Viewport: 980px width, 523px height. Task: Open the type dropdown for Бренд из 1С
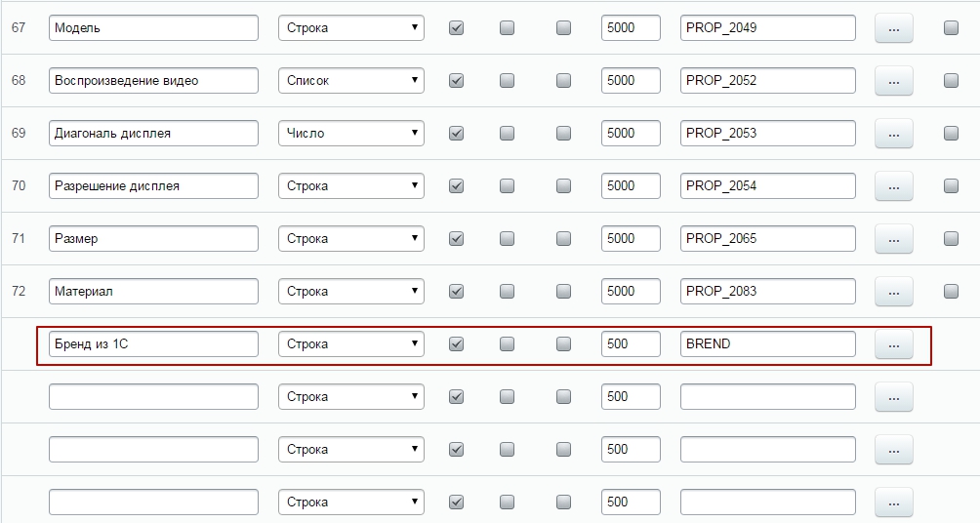351,344
